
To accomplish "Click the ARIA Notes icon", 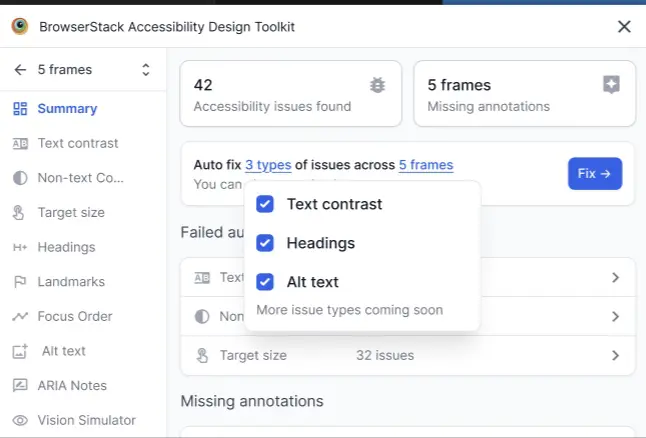I will tap(20, 385).
